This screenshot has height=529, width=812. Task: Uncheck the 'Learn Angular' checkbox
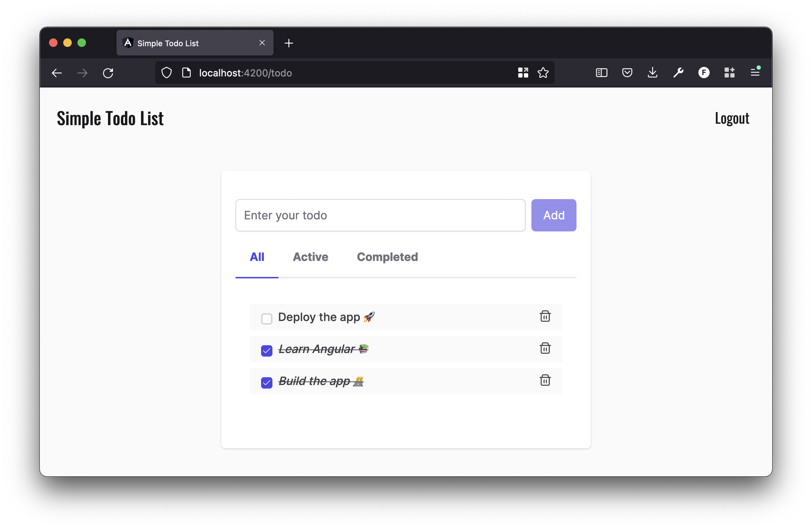266,351
